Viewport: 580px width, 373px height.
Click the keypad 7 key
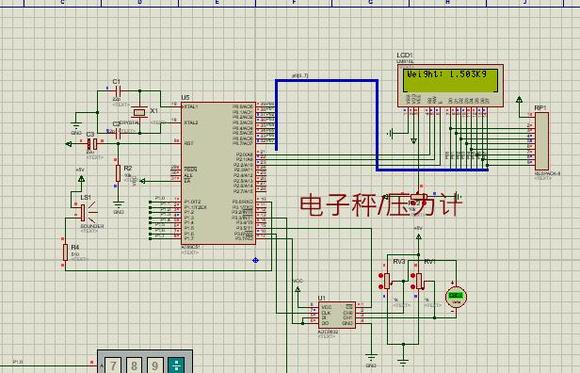113,365
